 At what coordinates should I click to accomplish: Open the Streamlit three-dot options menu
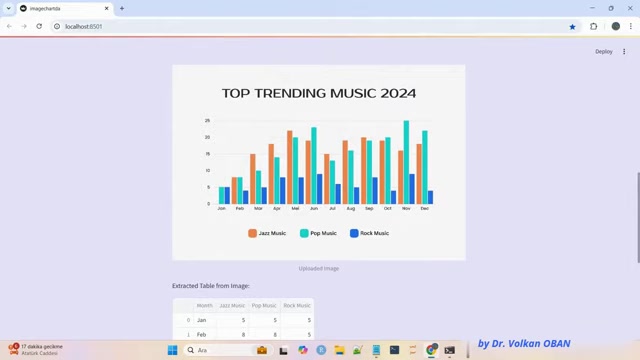624,51
